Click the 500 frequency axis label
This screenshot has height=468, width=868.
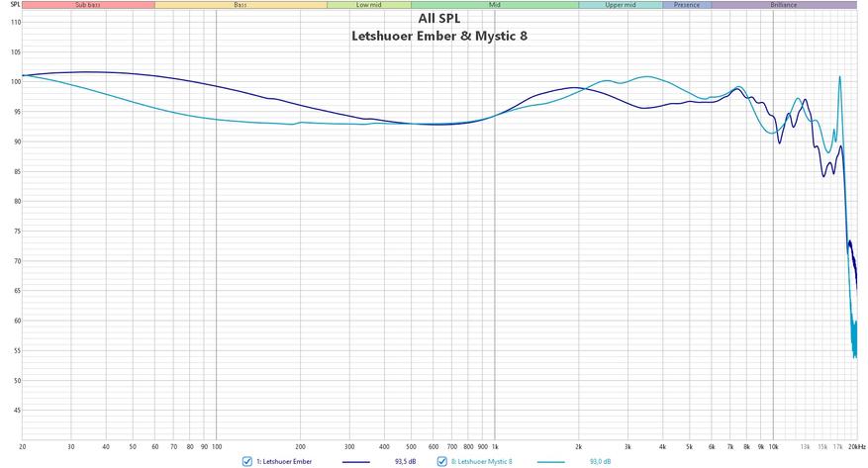[x=412, y=446]
